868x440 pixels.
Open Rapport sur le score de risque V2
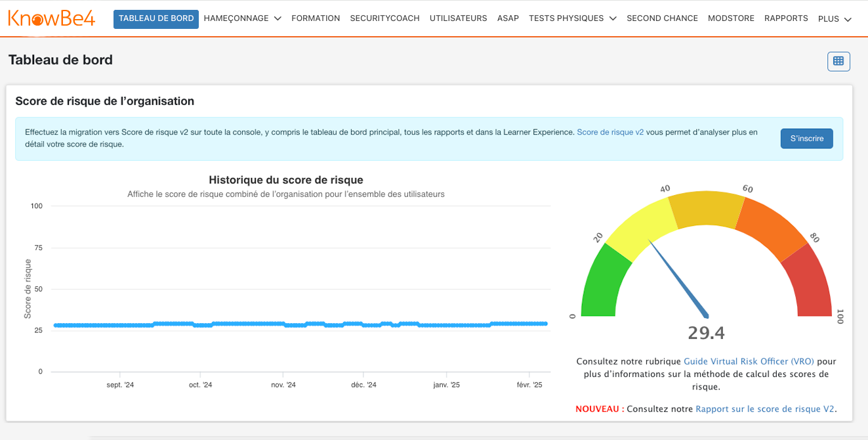tap(765, 408)
